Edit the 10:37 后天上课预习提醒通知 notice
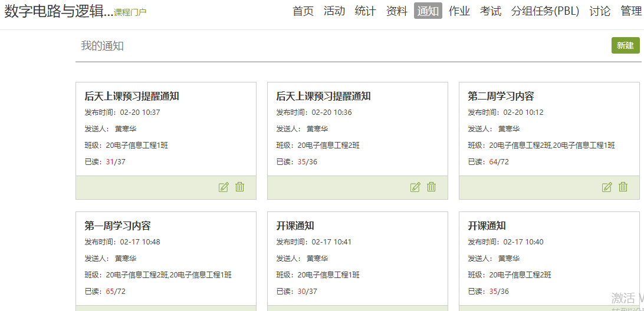 click(224, 187)
